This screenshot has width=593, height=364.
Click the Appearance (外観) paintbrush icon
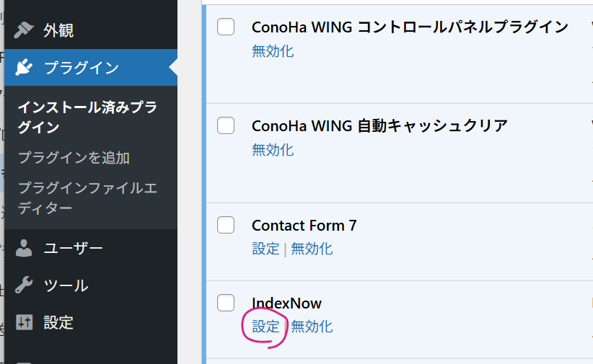[24, 30]
